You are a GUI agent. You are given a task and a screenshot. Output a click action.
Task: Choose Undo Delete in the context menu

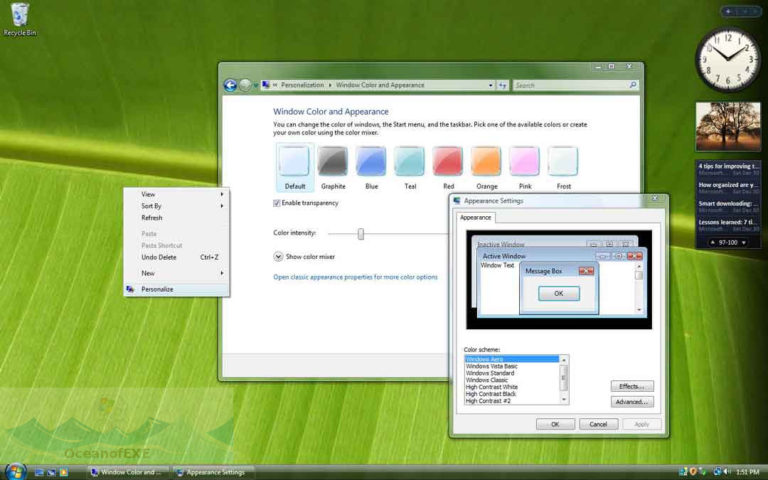[x=176, y=257]
